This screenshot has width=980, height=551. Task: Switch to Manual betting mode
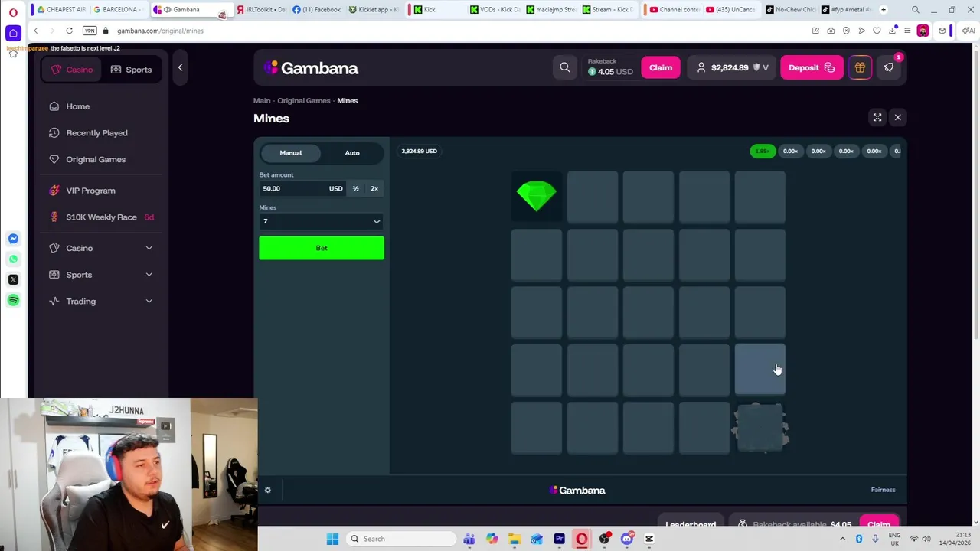(x=291, y=153)
